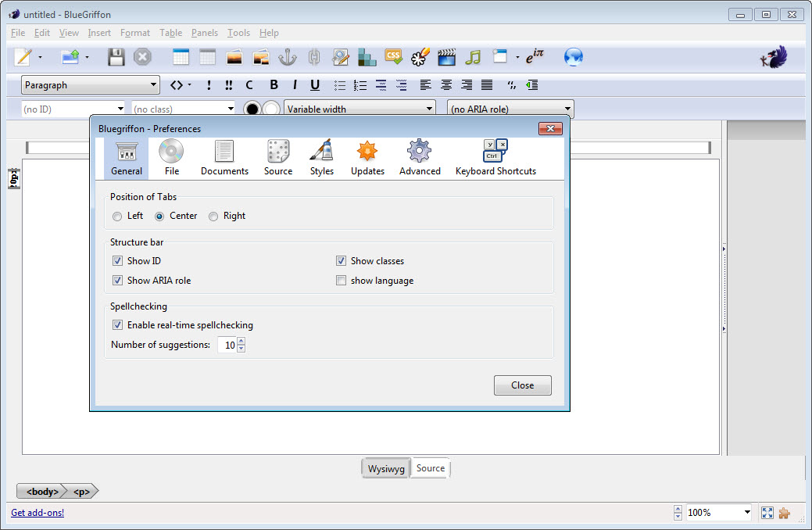
Task: Enable the show language checkbox
Action: pyautogui.click(x=341, y=281)
